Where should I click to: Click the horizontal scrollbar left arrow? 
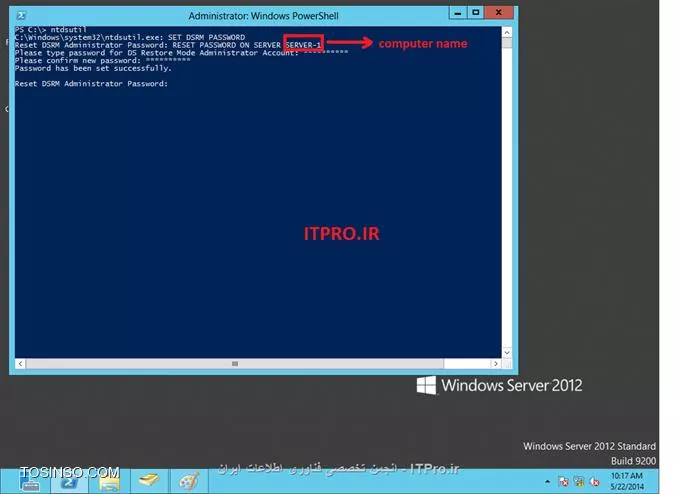[20, 364]
